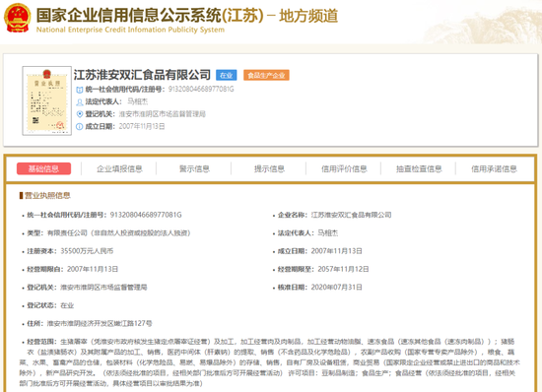Open the 提示信息 tab
The height and width of the screenshot is (392, 542).
point(269,168)
